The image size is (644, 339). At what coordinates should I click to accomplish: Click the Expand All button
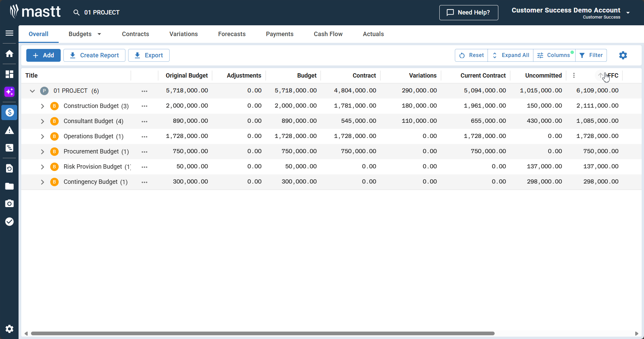click(510, 55)
